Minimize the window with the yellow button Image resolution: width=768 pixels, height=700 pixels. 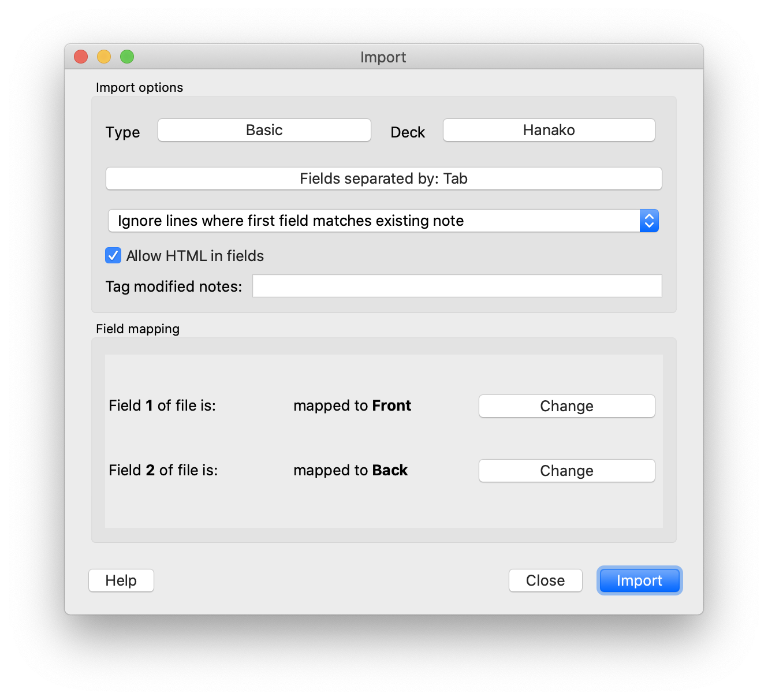(104, 57)
